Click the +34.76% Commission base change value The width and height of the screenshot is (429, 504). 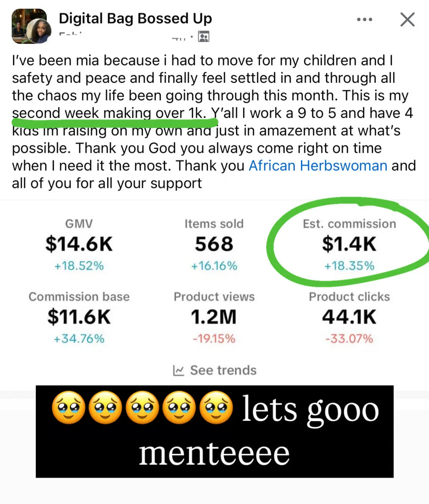[79, 339]
